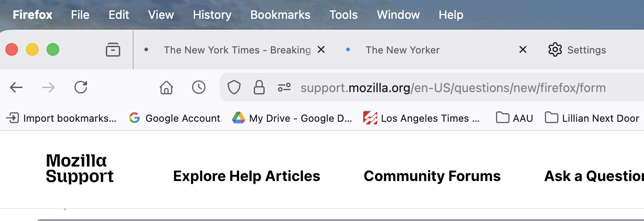Click the back navigation arrow

(x=16, y=88)
